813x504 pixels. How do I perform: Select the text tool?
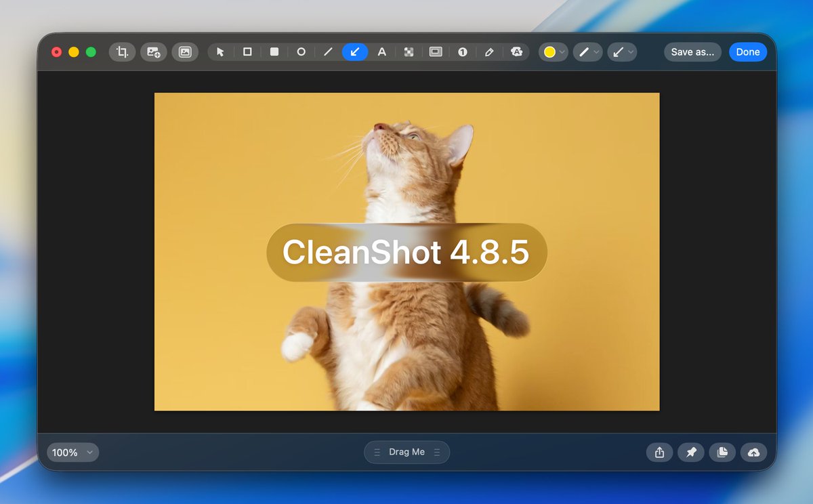coord(382,52)
